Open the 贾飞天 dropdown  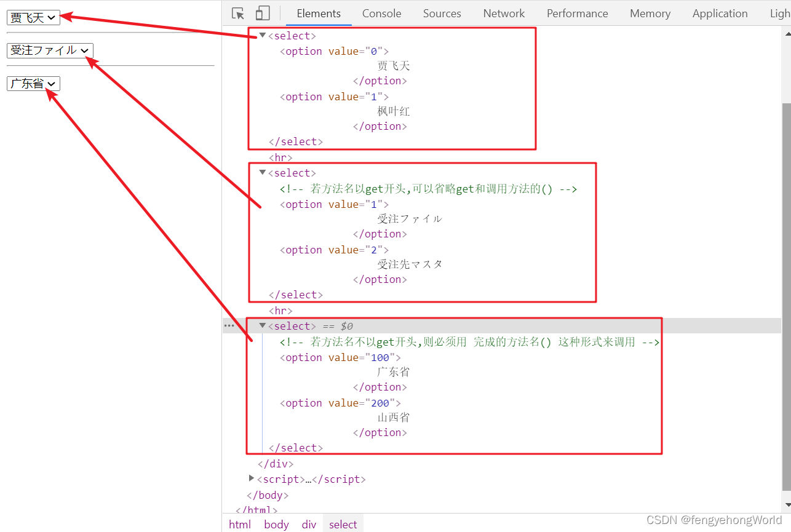[x=33, y=18]
